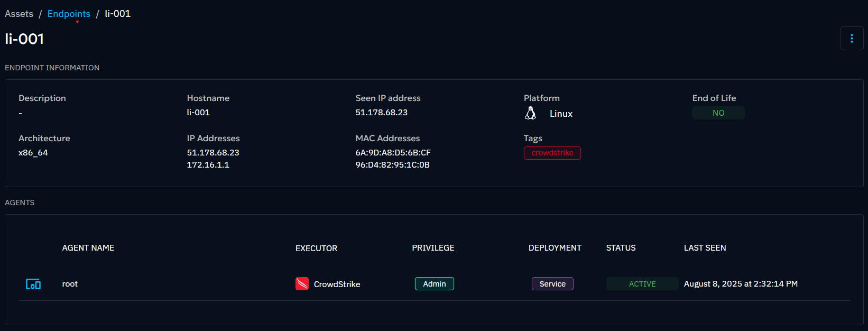
Task: Open the Endpoints breadcrumb link
Action: 69,14
